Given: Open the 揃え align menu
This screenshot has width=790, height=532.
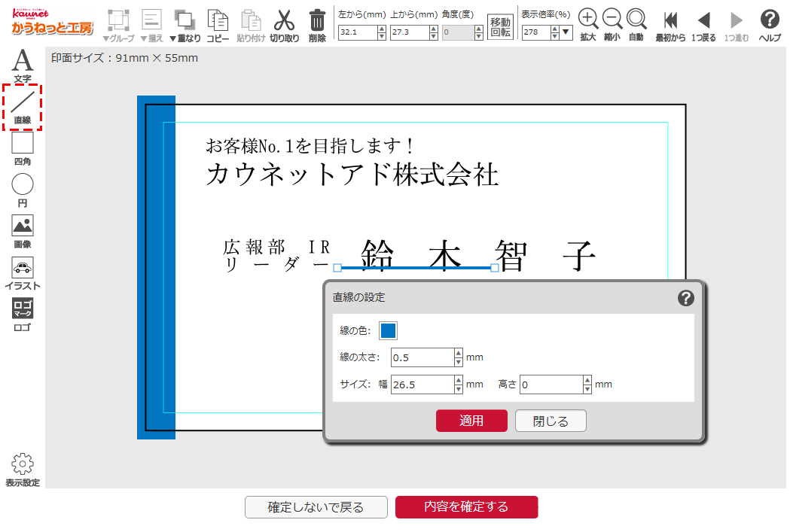Looking at the screenshot, I should (151, 25).
